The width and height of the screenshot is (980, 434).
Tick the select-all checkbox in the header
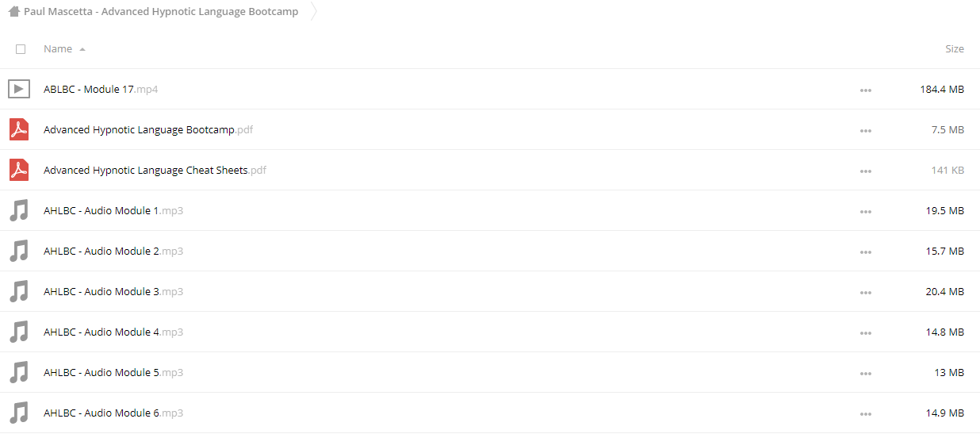click(x=21, y=49)
